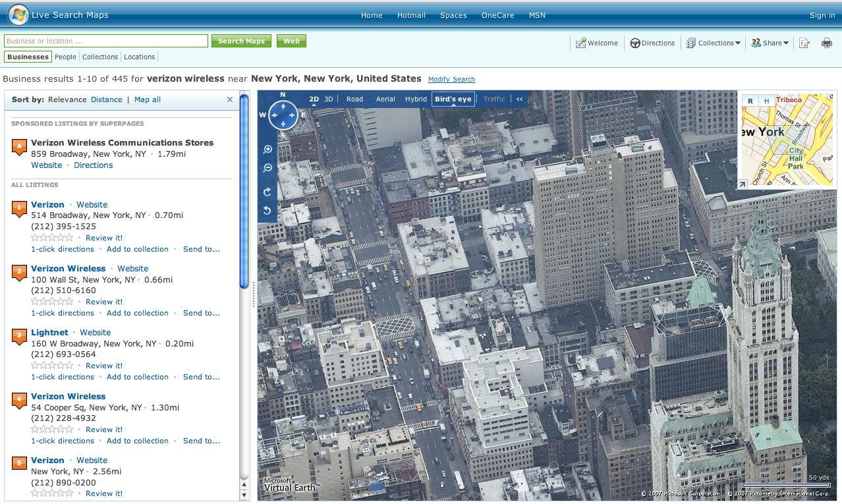Switch to the People search tab
The image size is (842, 504).
pyautogui.click(x=65, y=57)
